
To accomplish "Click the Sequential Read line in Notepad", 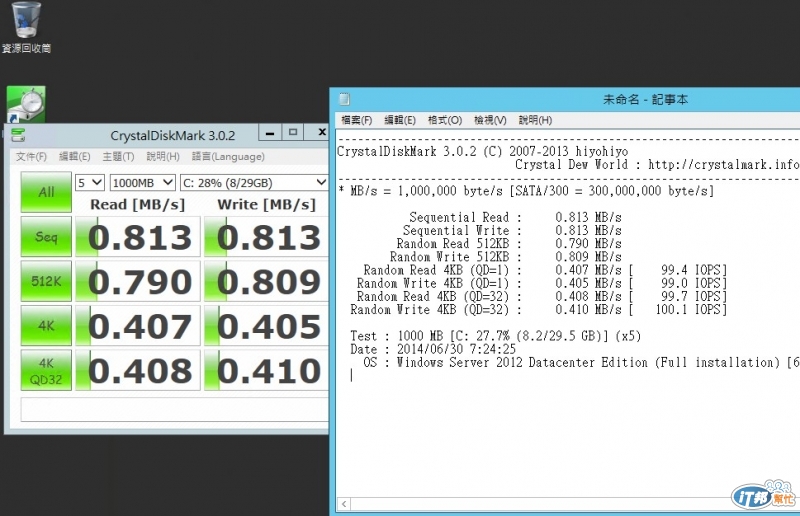I will [515, 217].
